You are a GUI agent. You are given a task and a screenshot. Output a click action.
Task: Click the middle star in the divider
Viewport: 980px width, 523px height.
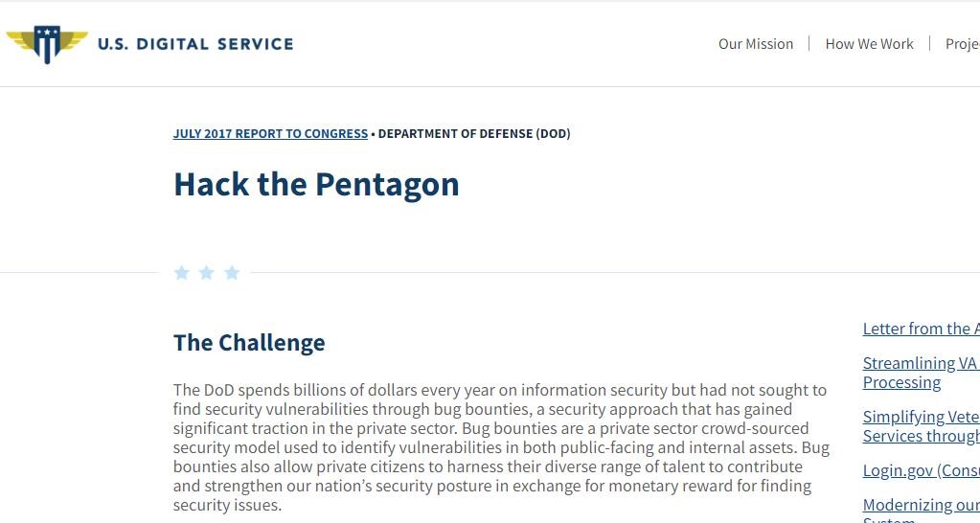click(x=206, y=273)
